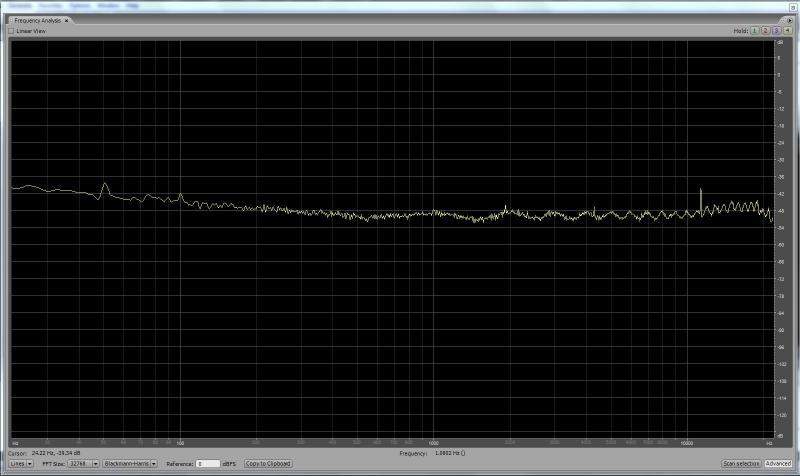800x476 pixels.
Task: Click Hold button 1
Action: pos(755,31)
